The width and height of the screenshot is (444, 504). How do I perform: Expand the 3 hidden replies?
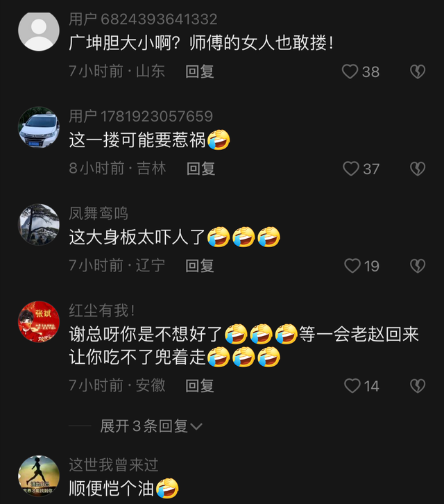coord(151,426)
